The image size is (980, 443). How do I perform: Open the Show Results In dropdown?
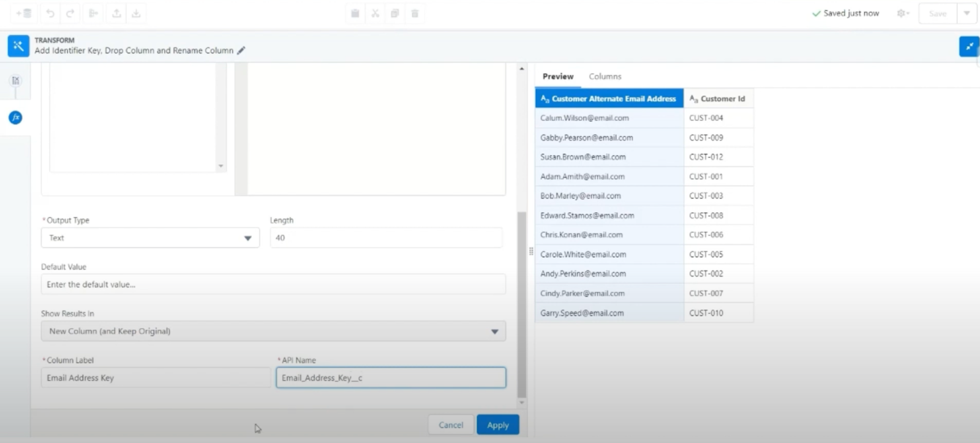(x=273, y=331)
